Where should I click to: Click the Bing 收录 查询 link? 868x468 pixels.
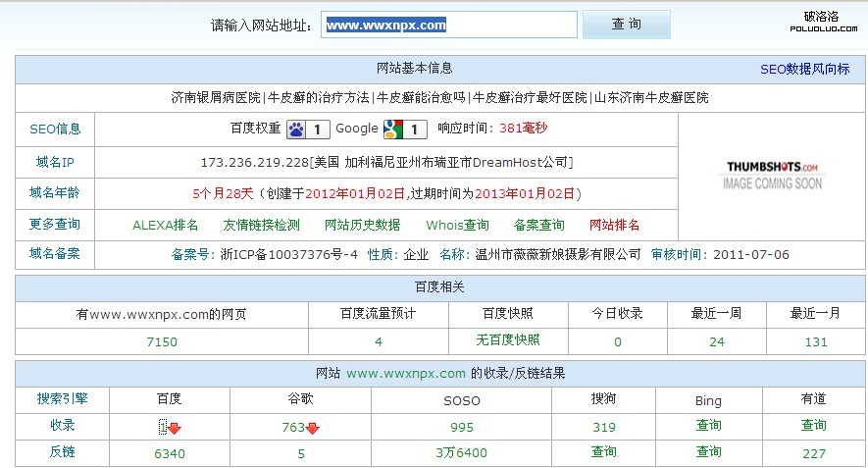click(x=708, y=426)
